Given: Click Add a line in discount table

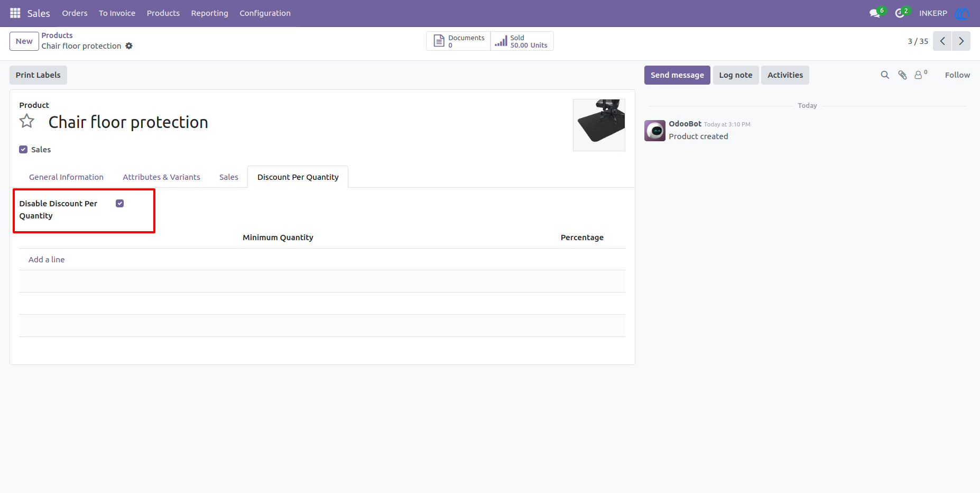Looking at the screenshot, I should pyautogui.click(x=47, y=260).
